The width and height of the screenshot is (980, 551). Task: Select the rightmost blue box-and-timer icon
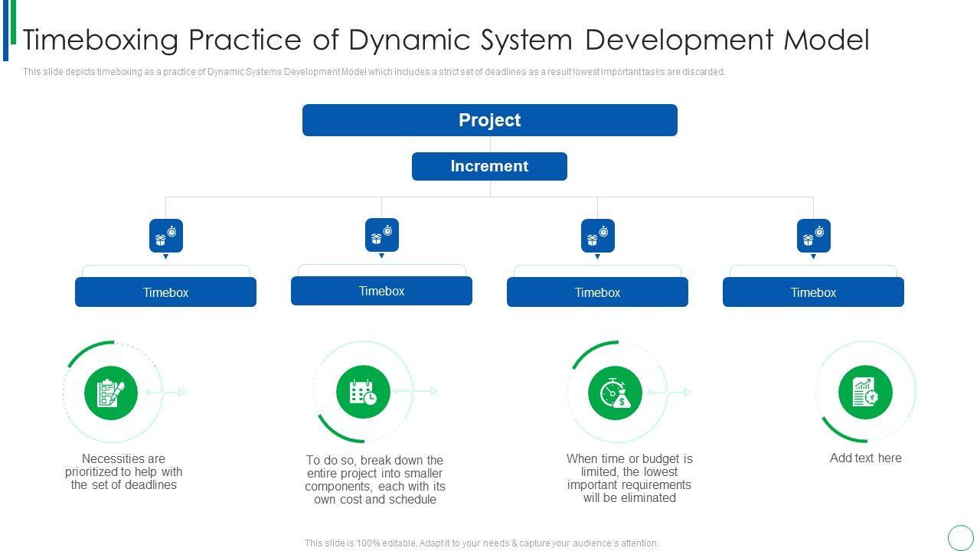pos(813,236)
